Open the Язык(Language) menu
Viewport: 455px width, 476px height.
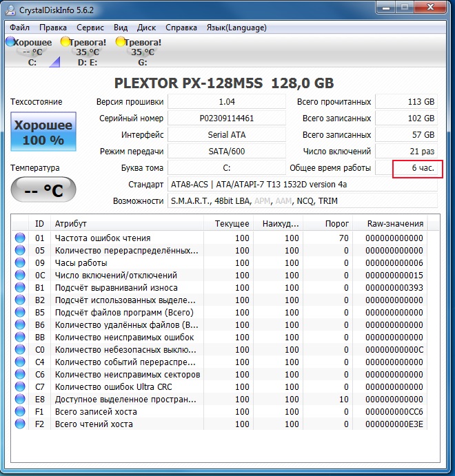coord(236,28)
